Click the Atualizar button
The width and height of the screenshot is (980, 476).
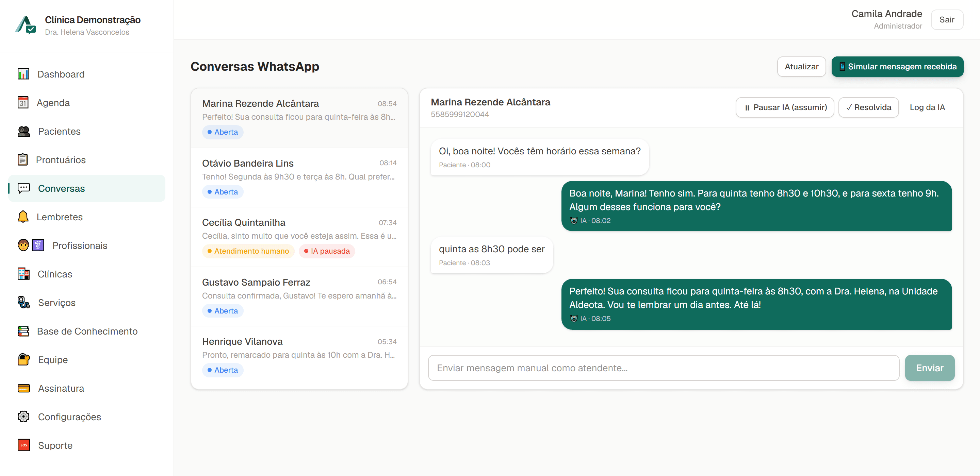click(801, 67)
